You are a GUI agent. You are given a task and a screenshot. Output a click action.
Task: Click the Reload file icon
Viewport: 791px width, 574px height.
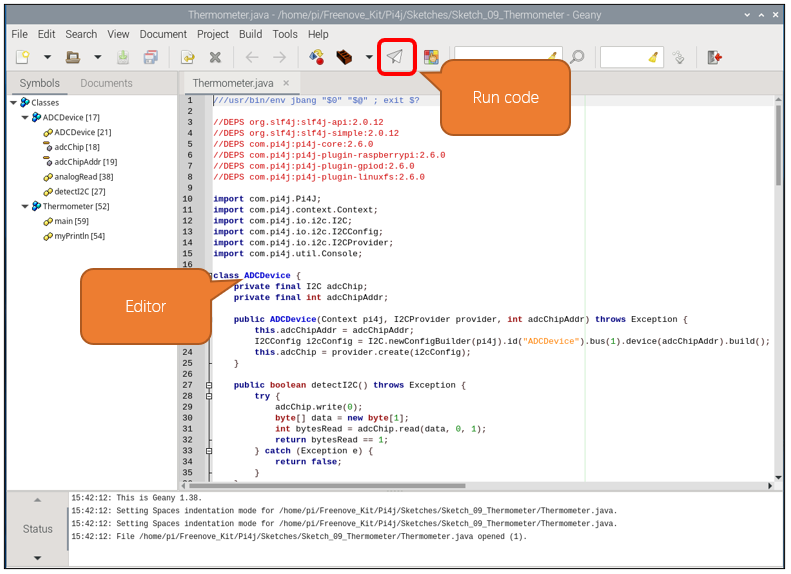pos(188,57)
